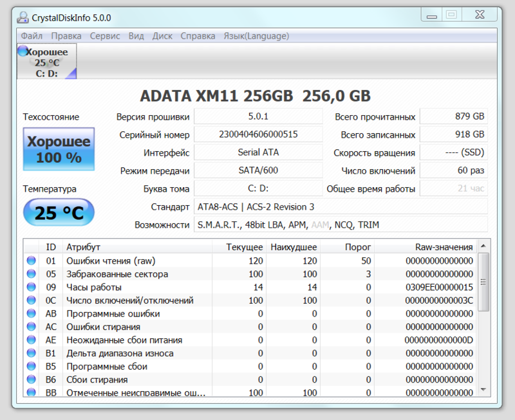Select row Ошибки стирания
Image resolution: width=515 pixels, height=420 pixels.
click(250, 327)
